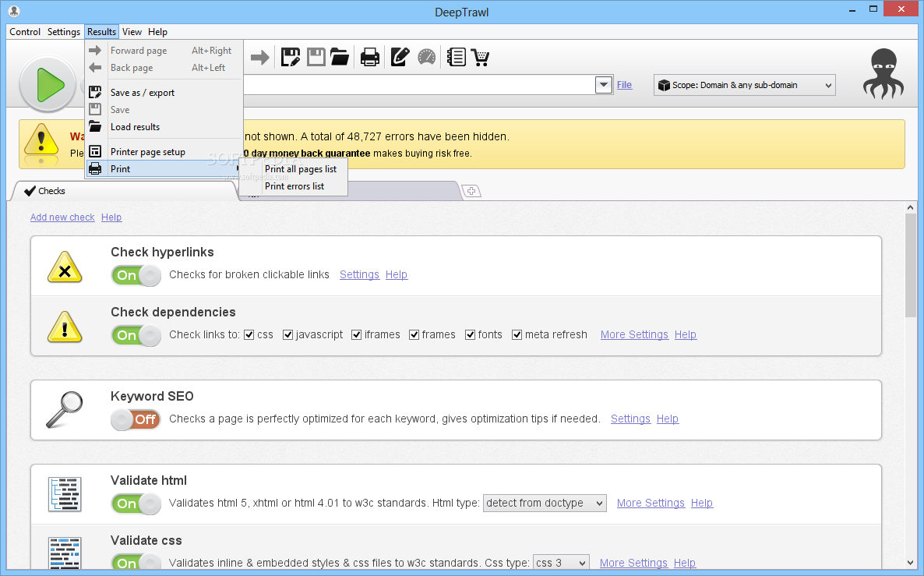Screen dimensions: 924x576
Task: Toggle Check dependencies On switch
Action: pyautogui.click(x=136, y=335)
